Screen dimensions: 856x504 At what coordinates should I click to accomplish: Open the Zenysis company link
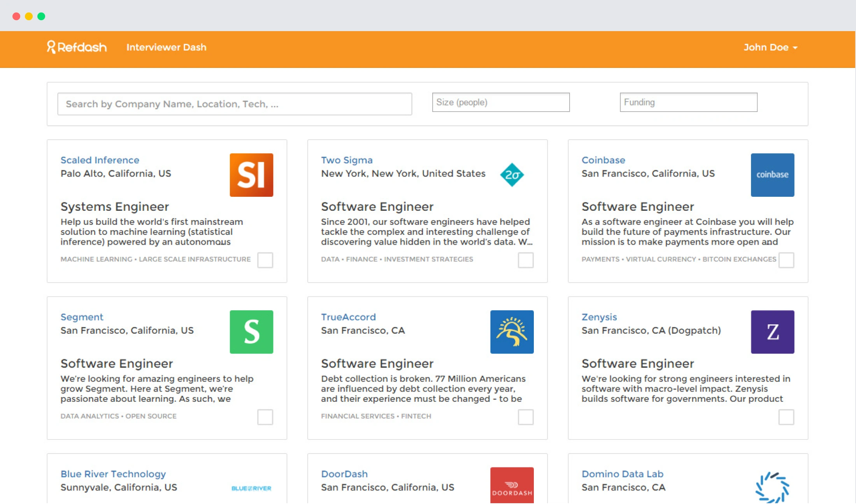pyautogui.click(x=599, y=317)
